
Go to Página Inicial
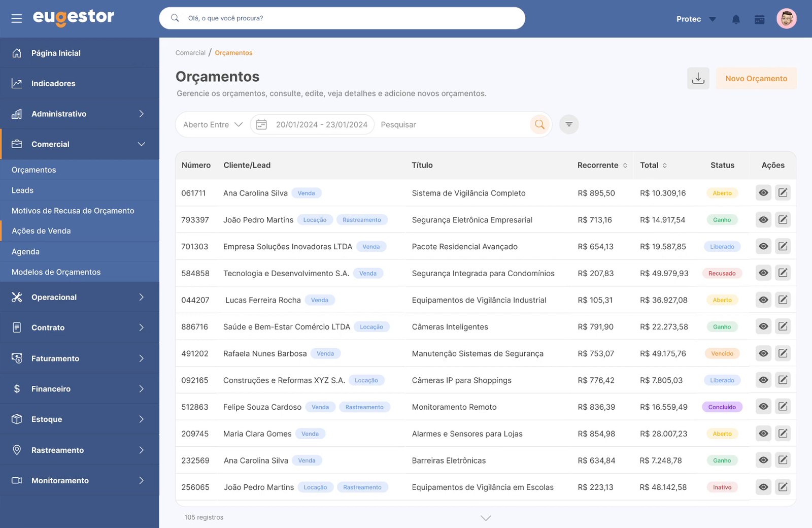(x=80, y=53)
